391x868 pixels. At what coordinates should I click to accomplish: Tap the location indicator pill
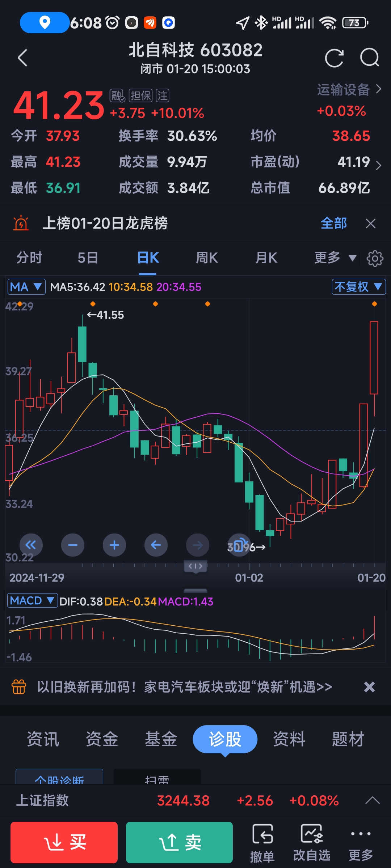click(x=45, y=22)
